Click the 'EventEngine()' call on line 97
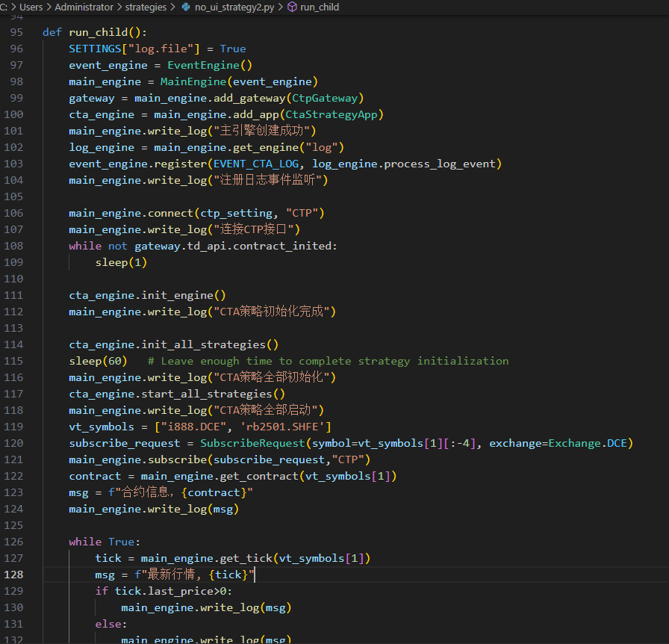 coord(210,65)
